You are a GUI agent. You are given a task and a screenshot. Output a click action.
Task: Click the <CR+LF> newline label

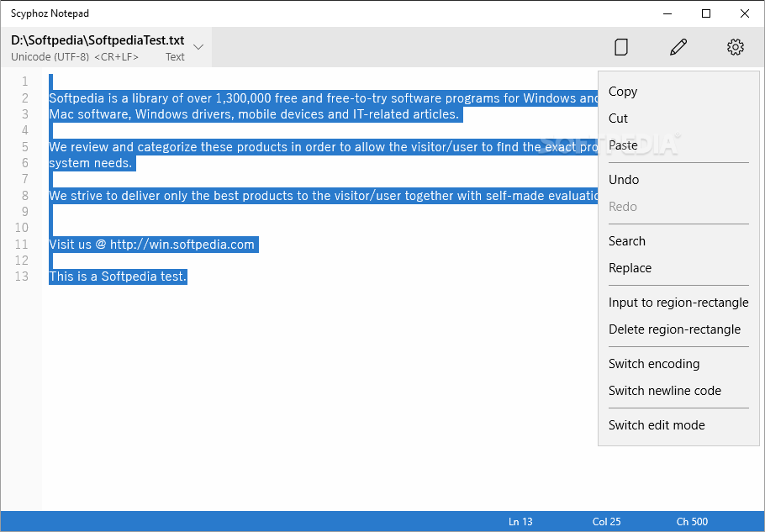click(116, 57)
